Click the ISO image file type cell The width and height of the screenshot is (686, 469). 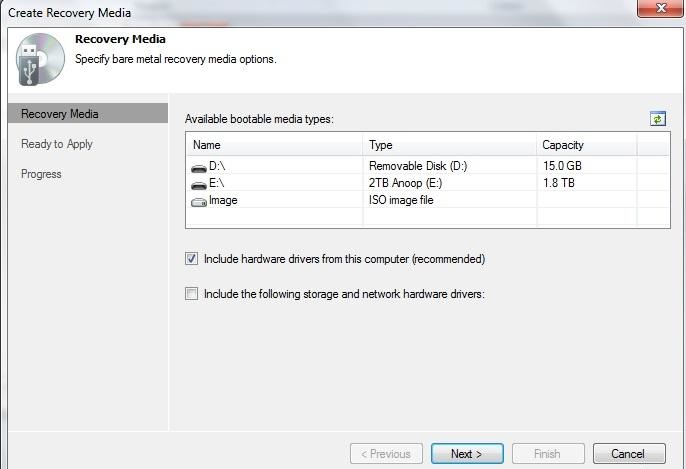click(x=401, y=200)
